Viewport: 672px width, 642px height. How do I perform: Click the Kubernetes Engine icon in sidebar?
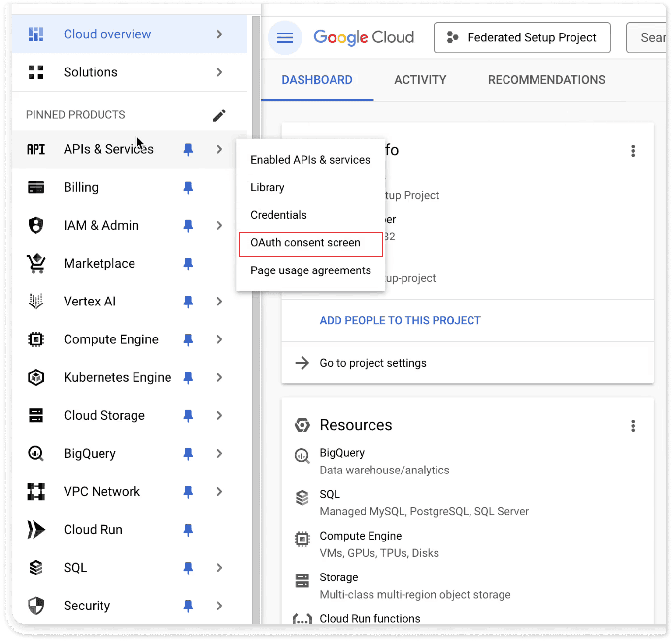point(36,377)
